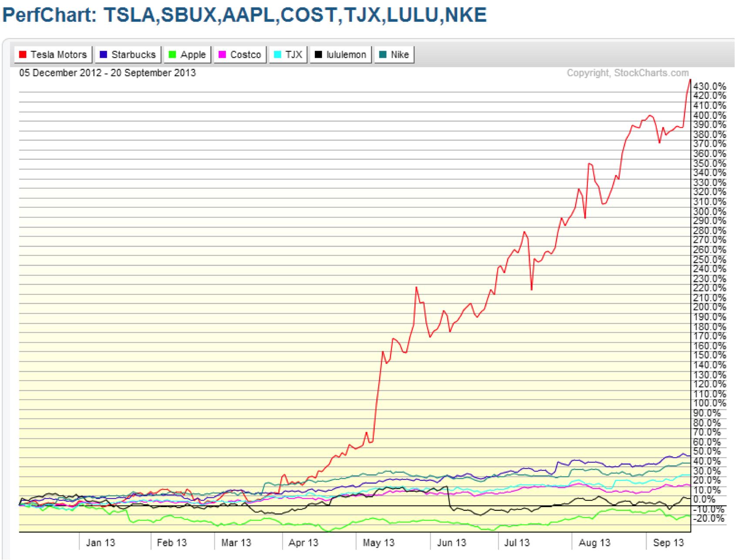Click the 250.0% y-axis label

pos(710,260)
